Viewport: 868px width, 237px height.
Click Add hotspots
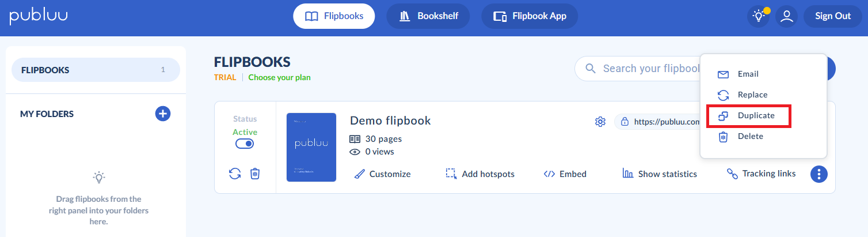point(480,174)
